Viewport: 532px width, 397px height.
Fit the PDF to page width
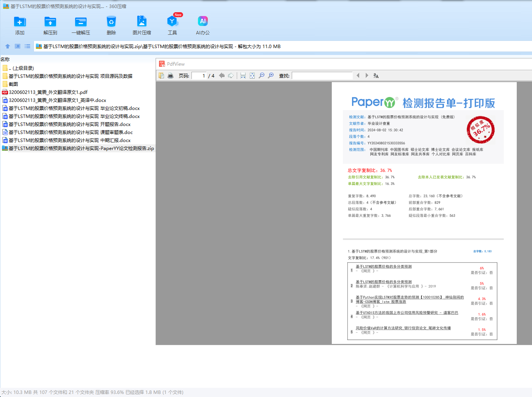[x=243, y=76]
